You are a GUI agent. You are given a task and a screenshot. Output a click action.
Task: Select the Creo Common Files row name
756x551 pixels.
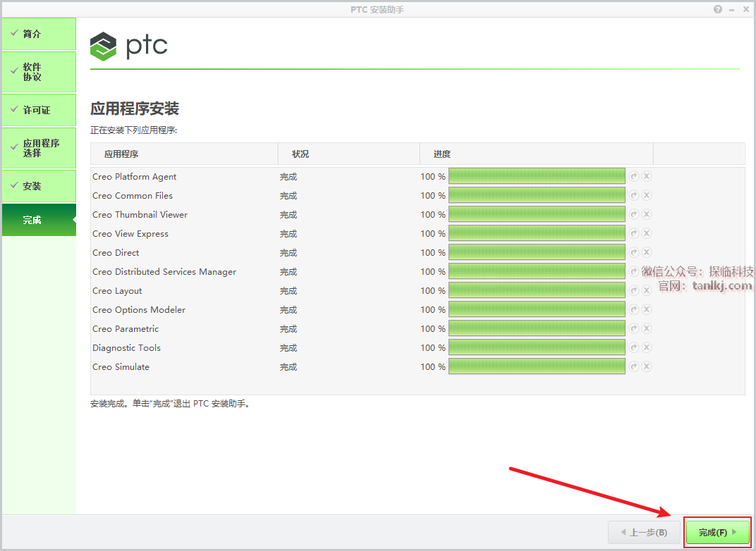(x=133, y=196)
